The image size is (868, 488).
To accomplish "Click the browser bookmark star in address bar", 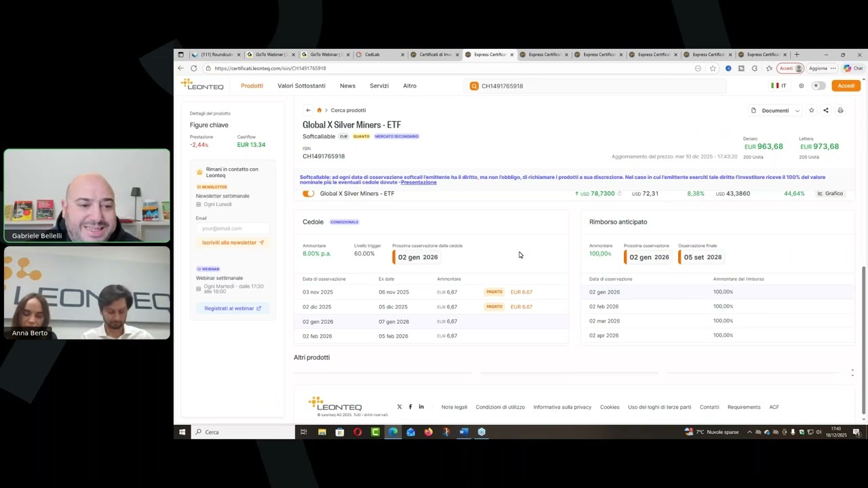I will pyautogui.click(x=713, y=68).
